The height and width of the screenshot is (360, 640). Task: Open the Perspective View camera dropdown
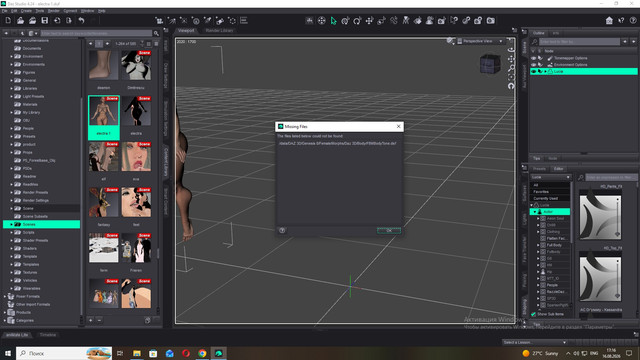pyautogui.click(x=480, y=41)
